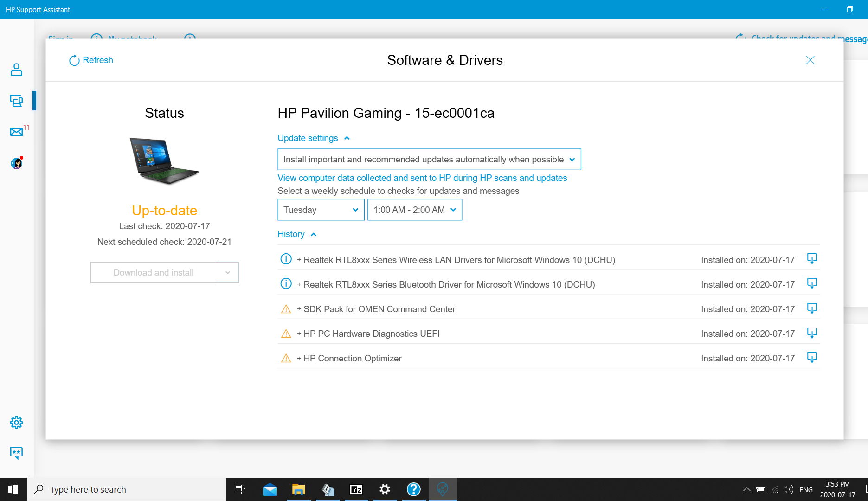Click the profile icon in the sidebar
868x501 pixels.
point(16,70)
